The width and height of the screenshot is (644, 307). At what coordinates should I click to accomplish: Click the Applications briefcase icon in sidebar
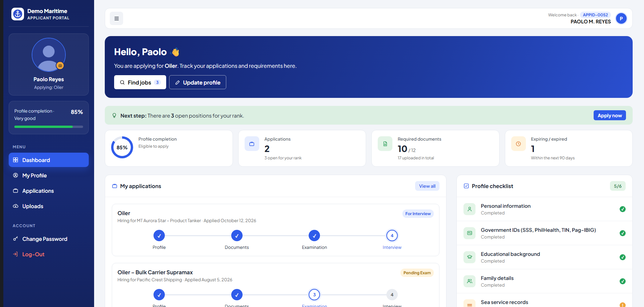[x=15, y=191]
